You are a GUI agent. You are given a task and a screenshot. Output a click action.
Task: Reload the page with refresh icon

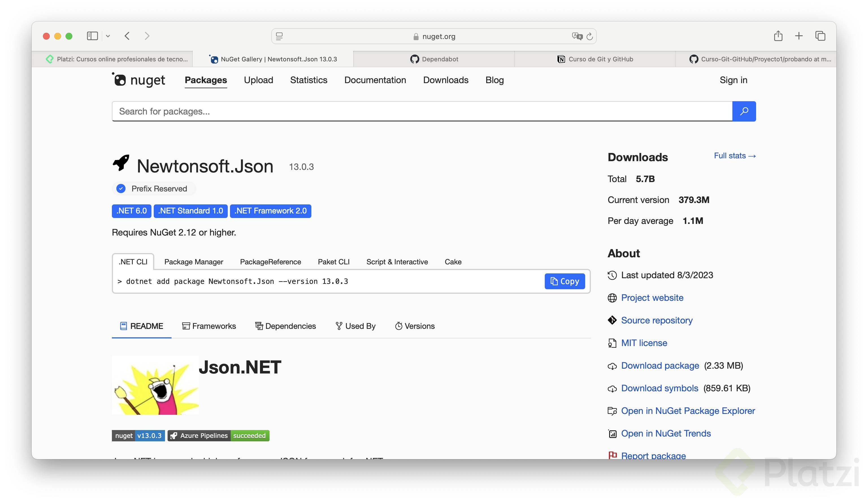[x=590, y=36]
